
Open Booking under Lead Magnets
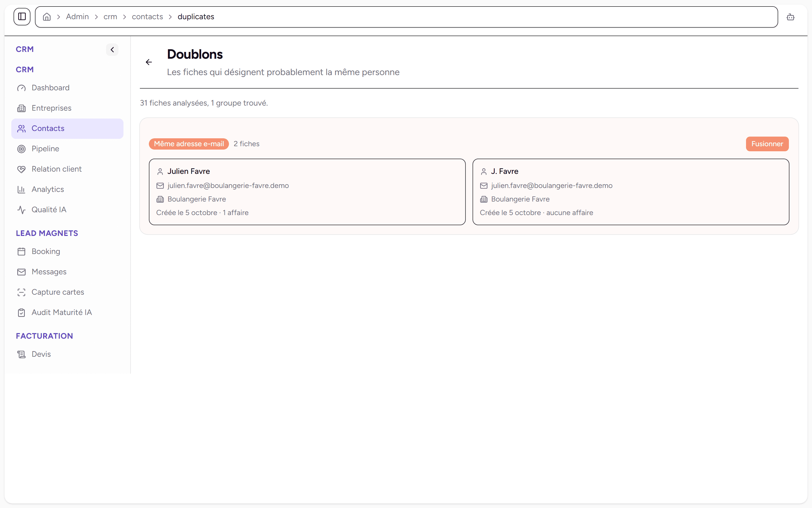[67, 252]
